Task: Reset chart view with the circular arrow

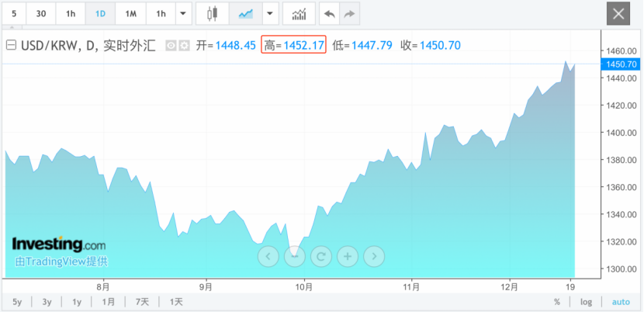Action: click(x=321, y=255)
